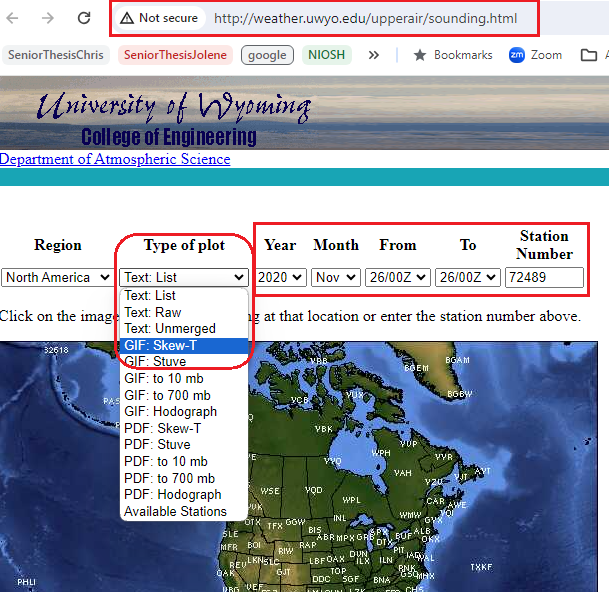Click the Department of Atmospheric Science link
This screenshot has width=609, height=592.
(x=115, y=159)
